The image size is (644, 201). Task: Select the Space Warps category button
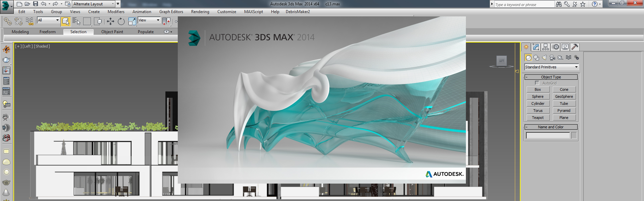[x=569, y=58]
